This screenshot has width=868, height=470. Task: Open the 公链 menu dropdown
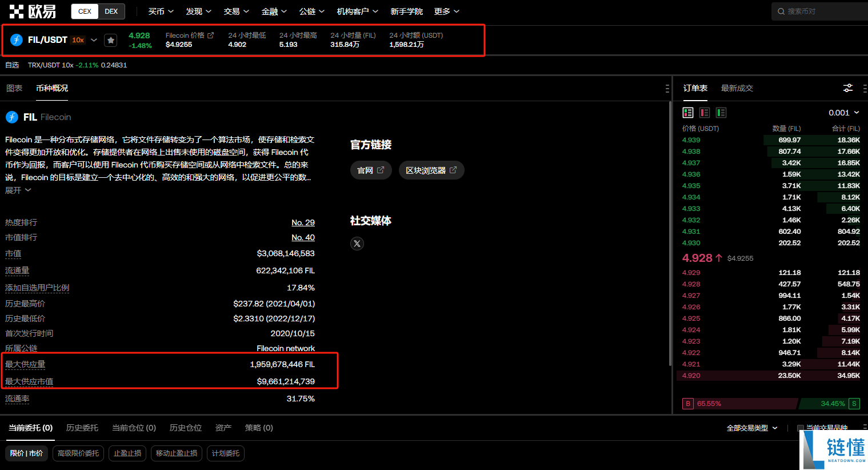[x=311, y=11]
